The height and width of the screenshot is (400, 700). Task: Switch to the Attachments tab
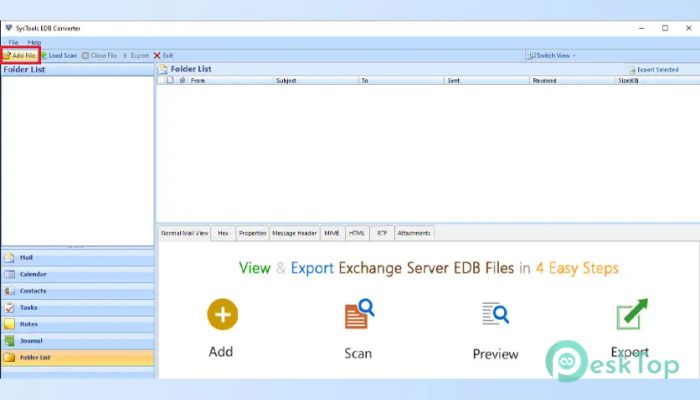(x=414, y=233)
